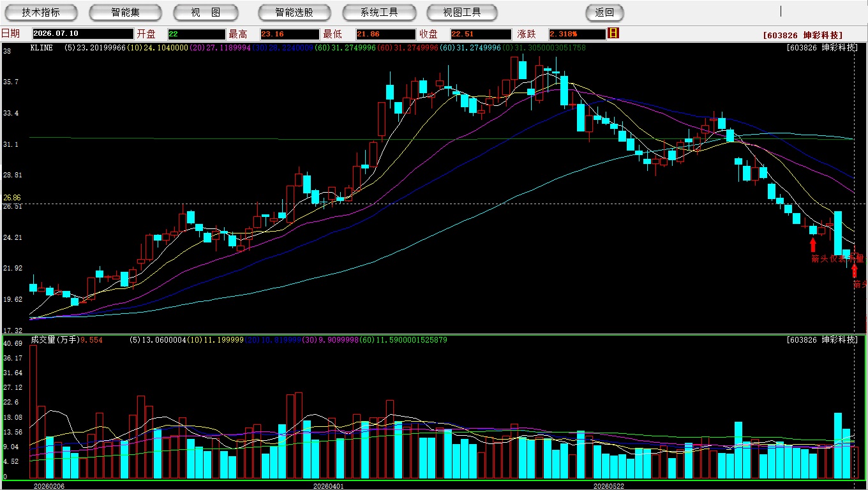The height and width of the screenshot is (490, 868).
Task: Click the 智能选股 button
Action: tap(294, 12)
